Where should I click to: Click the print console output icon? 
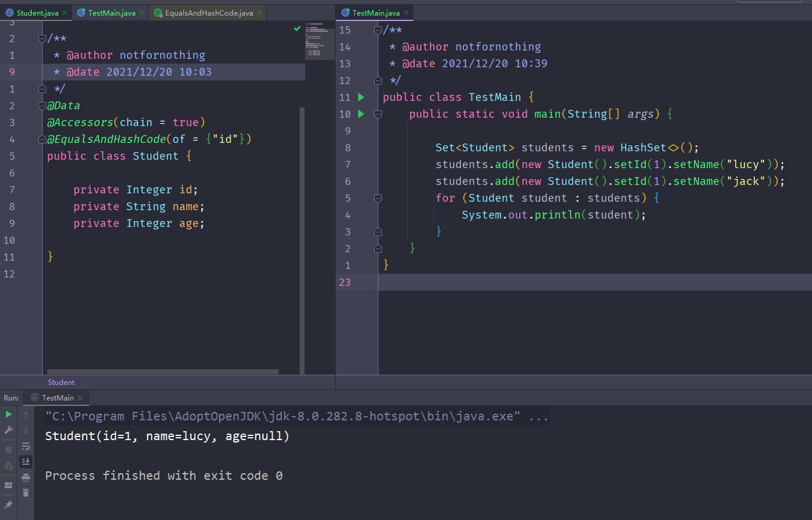26,477
